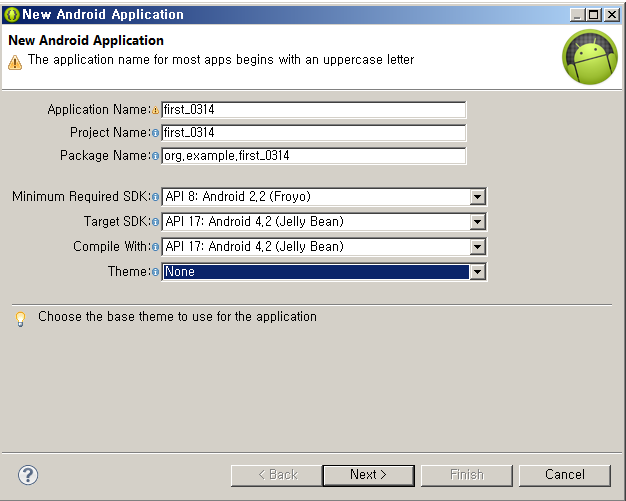This screenshot has height=501, width=626.
Task: Click the lightbulb tip icon
Action: coord(20,319)
